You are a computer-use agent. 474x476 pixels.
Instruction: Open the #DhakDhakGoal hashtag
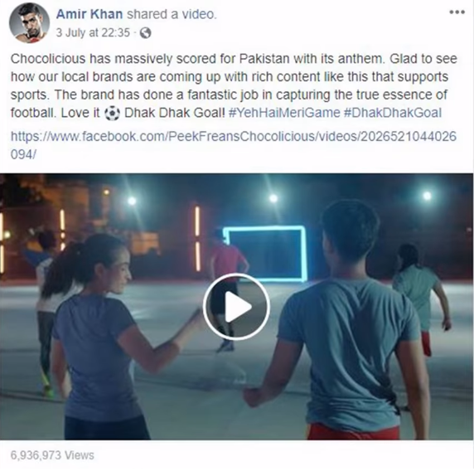tap(393, 113)
